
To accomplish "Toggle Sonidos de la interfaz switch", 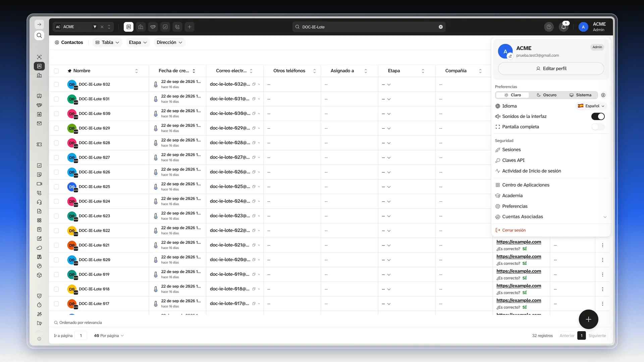I will click(598, 116).
